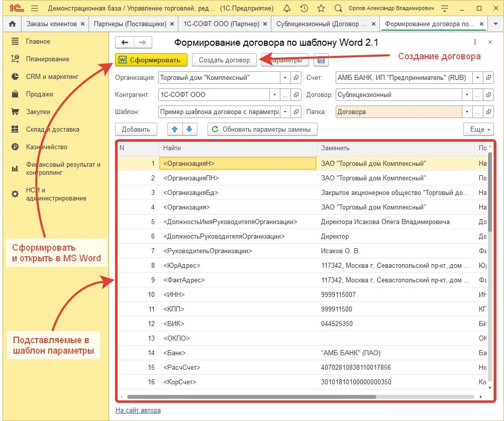
Task: Select the "АМБ БАНК" (ПАО) cell
Action: (x=395, y=353)
